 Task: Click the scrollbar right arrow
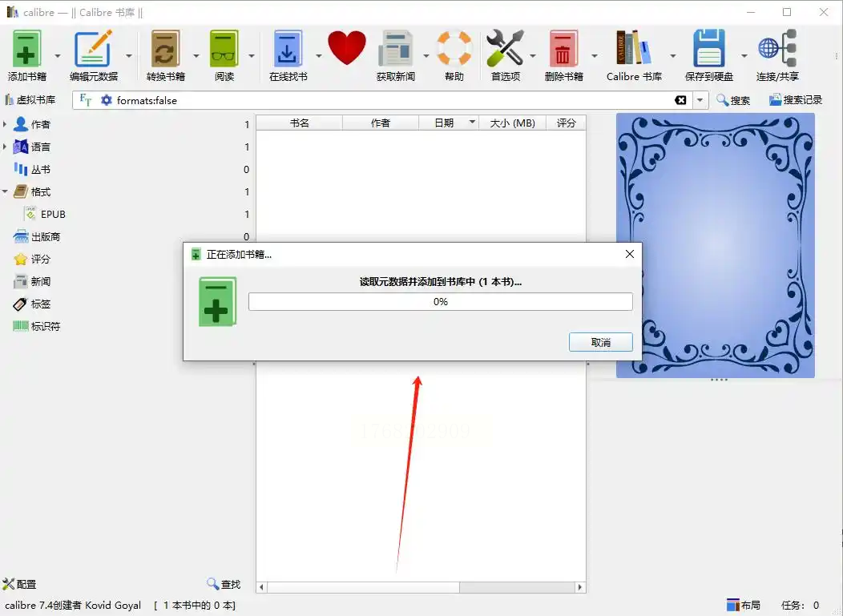pos(579,587)
